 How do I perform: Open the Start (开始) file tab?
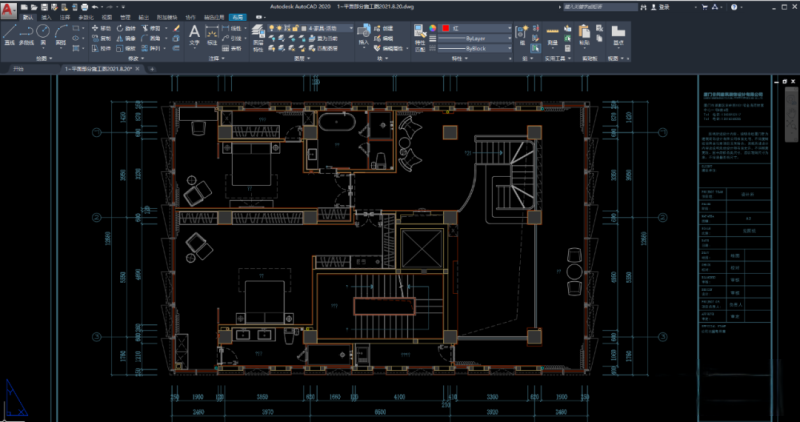[x=18, y=70]
